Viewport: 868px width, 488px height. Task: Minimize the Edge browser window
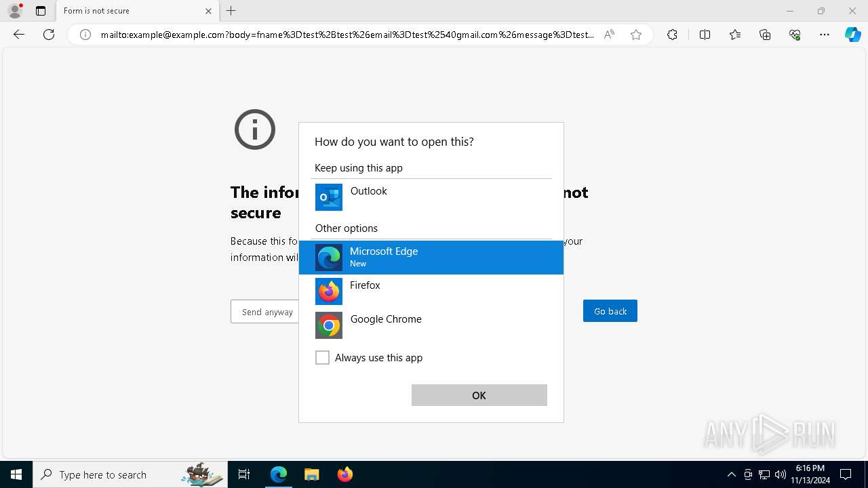coord(789,11)
